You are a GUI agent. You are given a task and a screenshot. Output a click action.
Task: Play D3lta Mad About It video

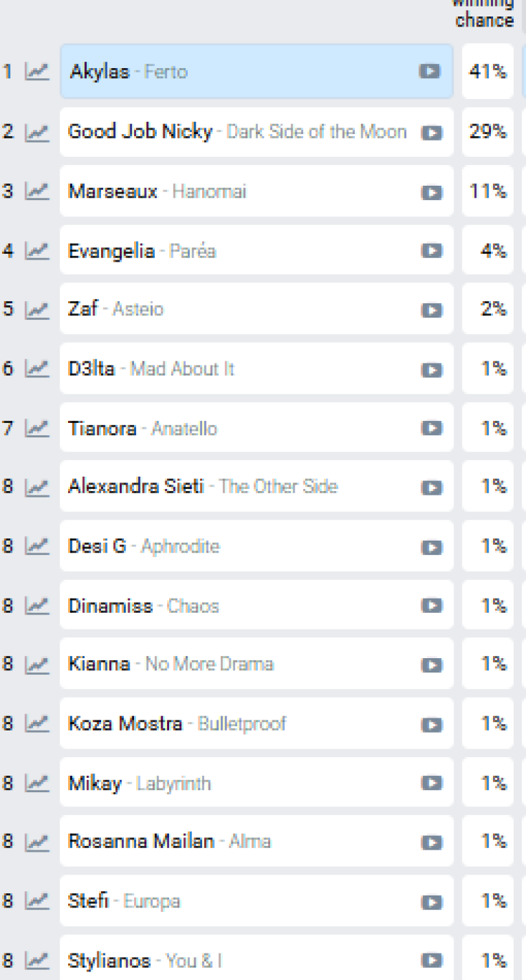pos(431,369)
